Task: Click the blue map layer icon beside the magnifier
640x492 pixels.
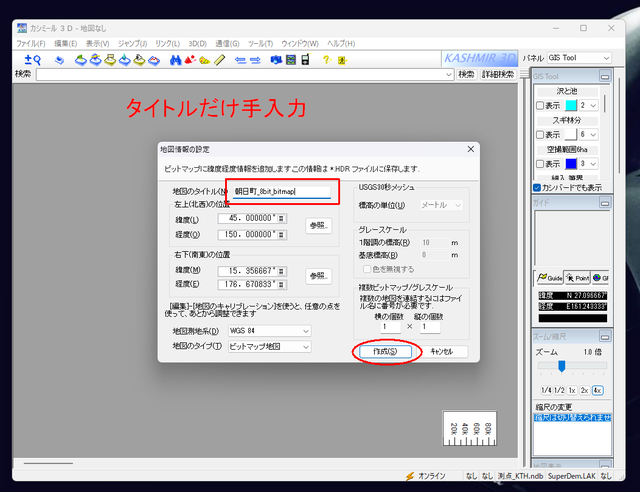Action: 60,60
